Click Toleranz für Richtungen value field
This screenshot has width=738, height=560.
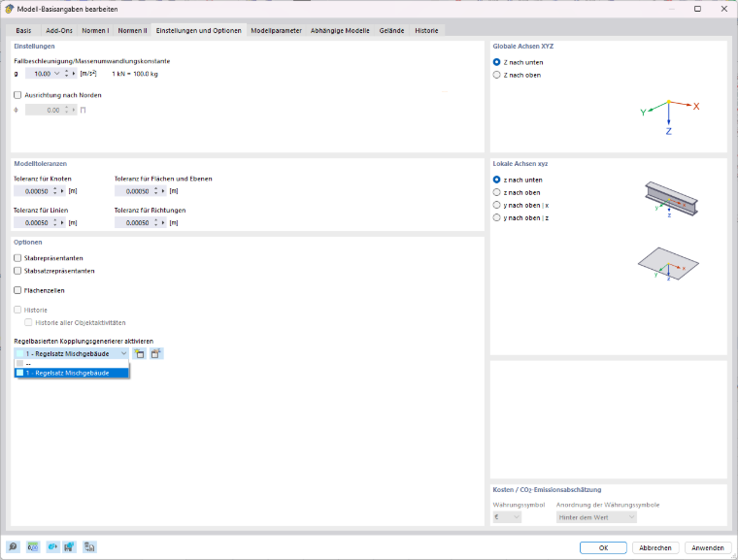133,222
